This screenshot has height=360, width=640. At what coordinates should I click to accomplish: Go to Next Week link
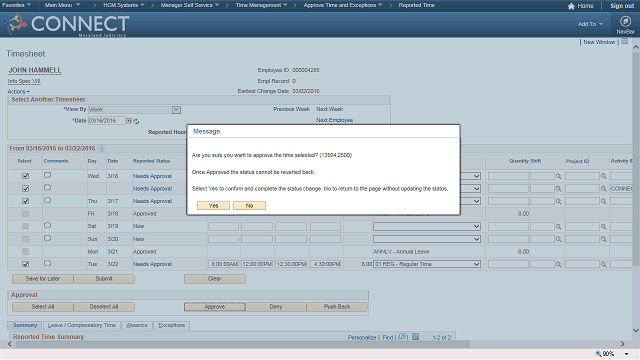pos(329,109)
